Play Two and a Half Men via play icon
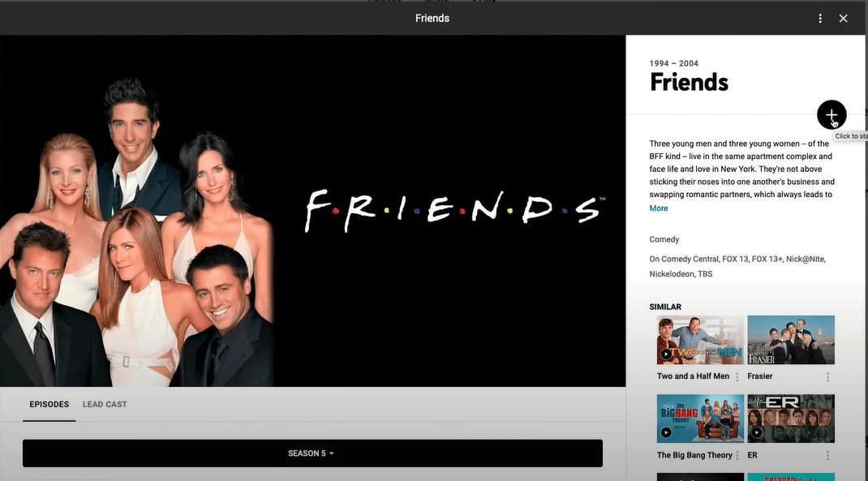This screenshot has width=868, height=481. pos(666,354)
